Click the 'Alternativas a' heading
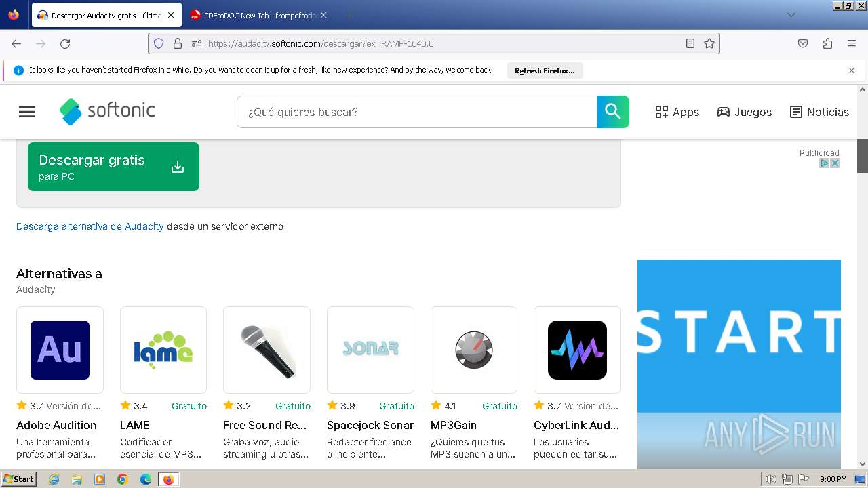 [59, 274]
